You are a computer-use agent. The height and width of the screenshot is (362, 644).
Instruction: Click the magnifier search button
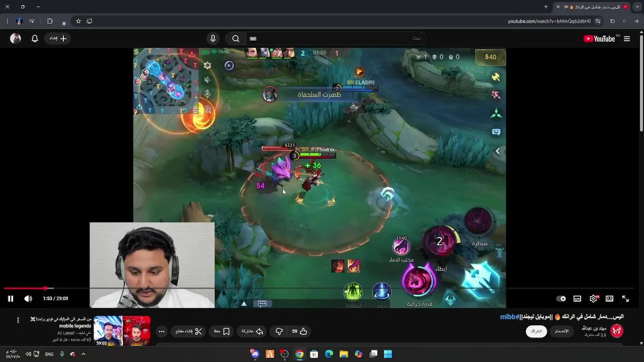pos(235,39)
